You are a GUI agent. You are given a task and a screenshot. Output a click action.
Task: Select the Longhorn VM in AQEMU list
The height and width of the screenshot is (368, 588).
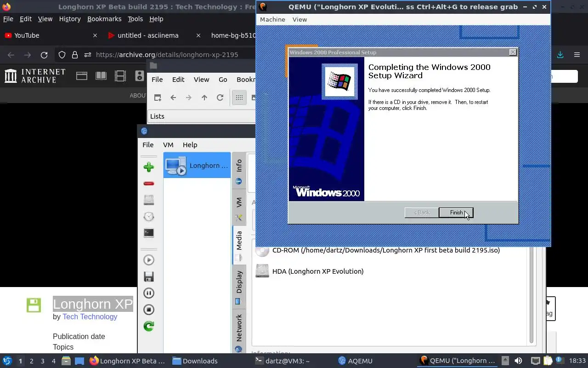coord(197,165)
